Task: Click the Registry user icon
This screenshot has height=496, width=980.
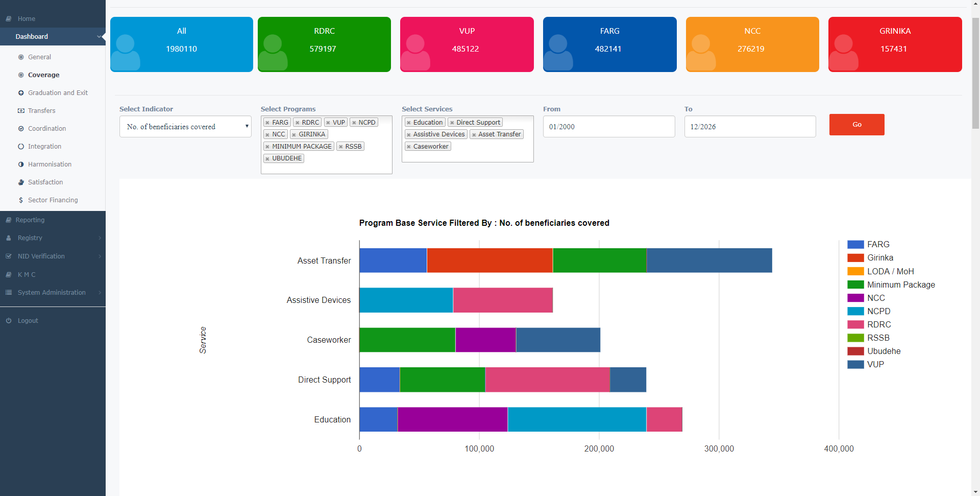Action: [9, 238]
